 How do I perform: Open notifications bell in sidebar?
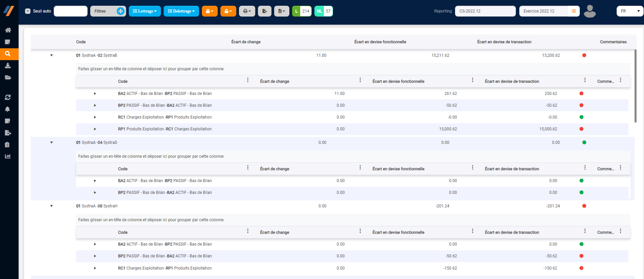8,109
